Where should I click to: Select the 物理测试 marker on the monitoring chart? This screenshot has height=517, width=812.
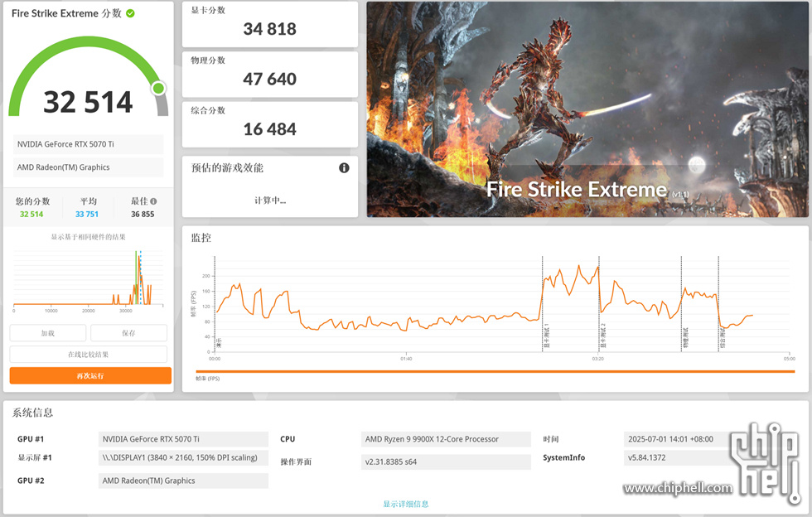(686, 338)
